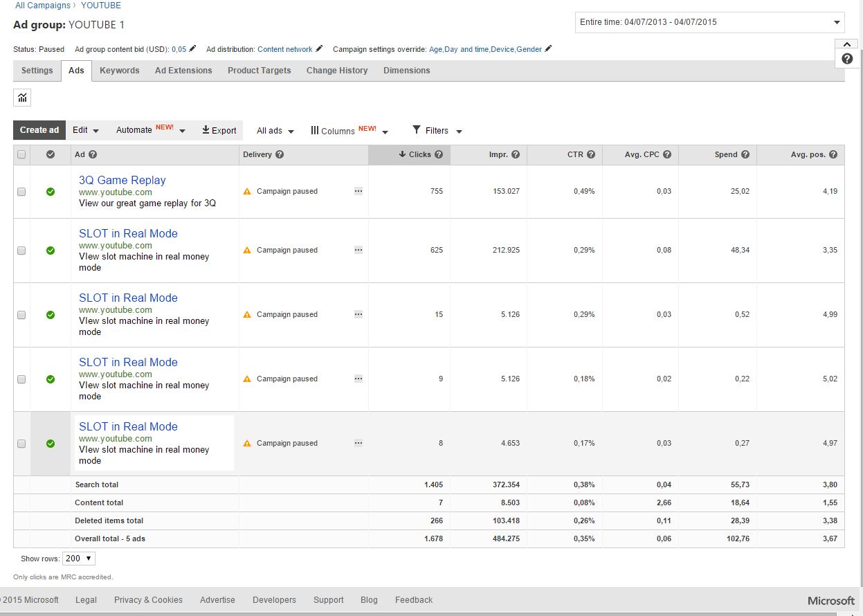Open the Columns dropdown menu
Image resolution: width=863 pixels, height=616 pixels.
click(349, 131)
